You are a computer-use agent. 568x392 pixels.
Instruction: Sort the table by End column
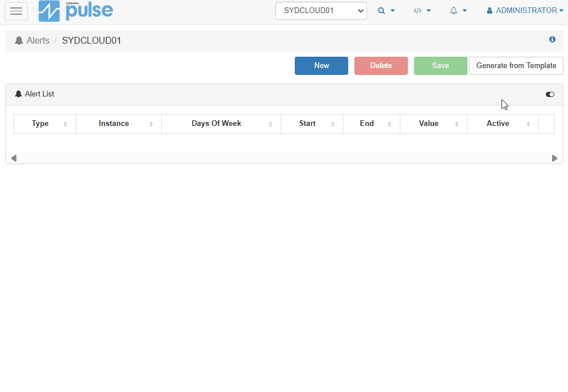tap(371, 124)
